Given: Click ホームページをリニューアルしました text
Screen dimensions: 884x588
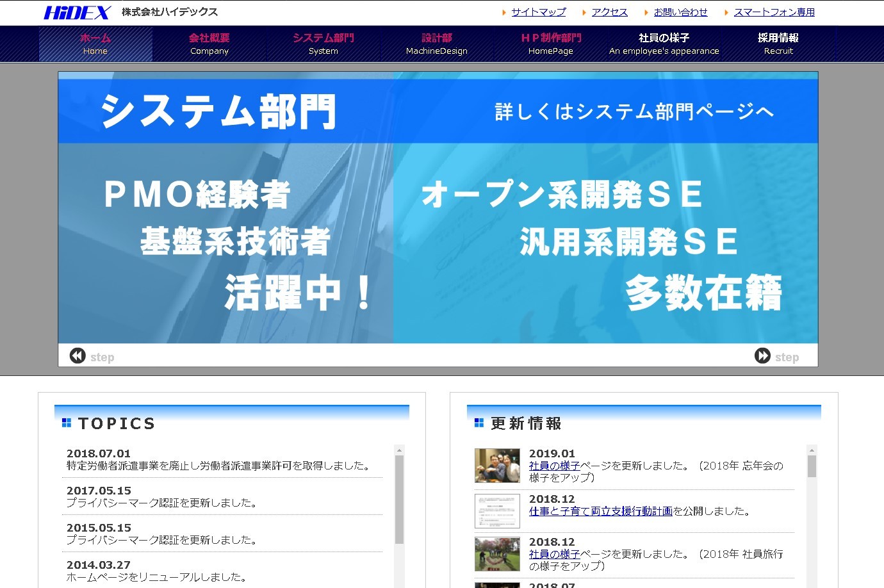Looking at the screenshot, I should (156, 577).
